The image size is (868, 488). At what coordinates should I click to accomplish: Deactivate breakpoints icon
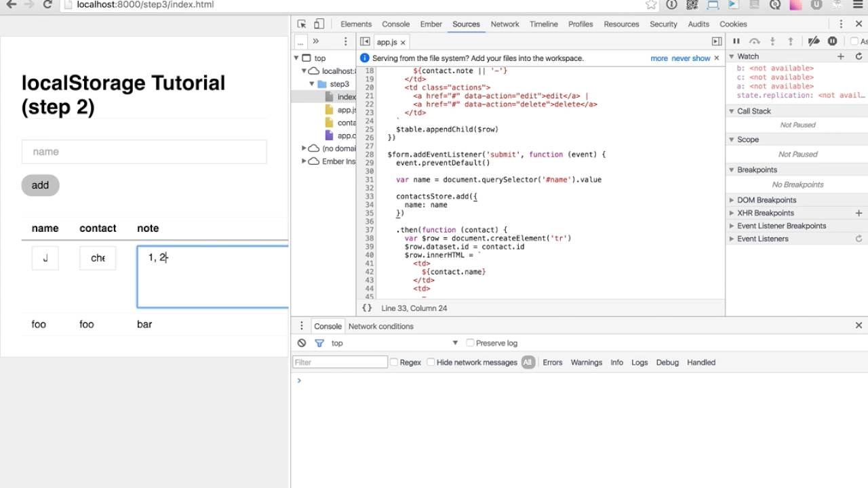click(814, 41)
